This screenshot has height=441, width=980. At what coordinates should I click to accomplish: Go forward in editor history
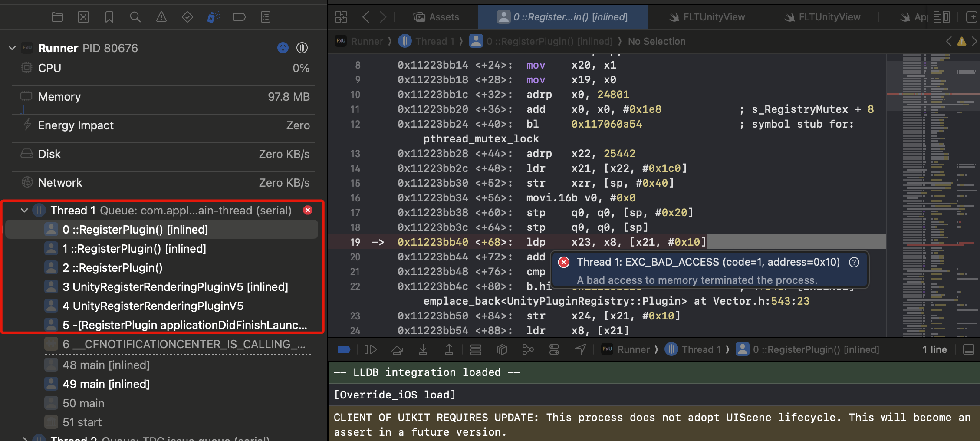pos(383,17)
